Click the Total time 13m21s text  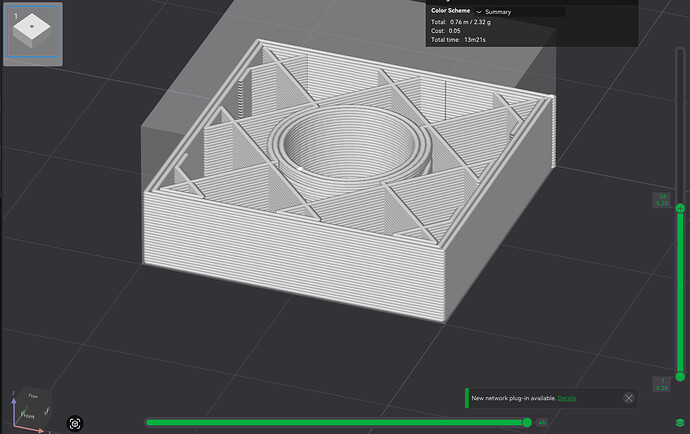tap(458, 40)
